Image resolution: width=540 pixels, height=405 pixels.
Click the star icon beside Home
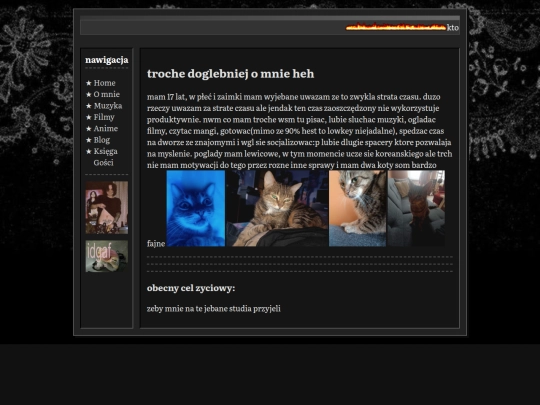89,83
